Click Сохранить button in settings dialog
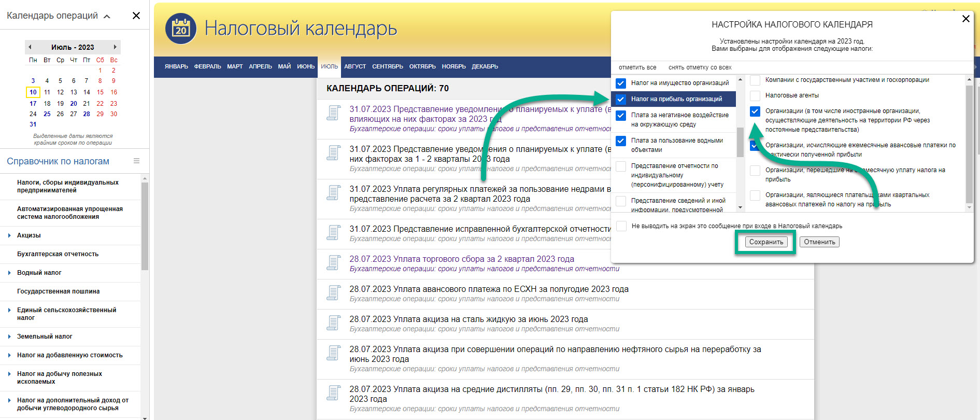The width and height of the screenshot is (980, 420). 766,242
